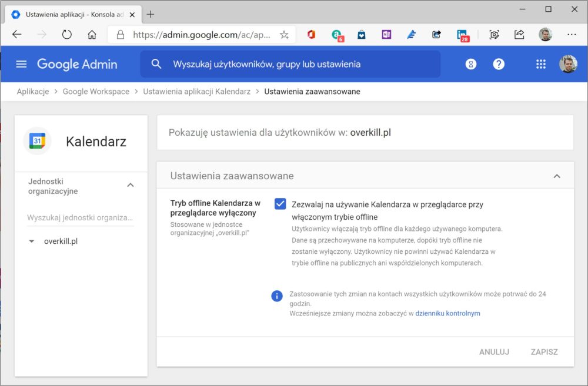588x386 pixels.
Task: Collapse the 'Ustawienia zaawansowane' panel chevron
Action: 557,176
